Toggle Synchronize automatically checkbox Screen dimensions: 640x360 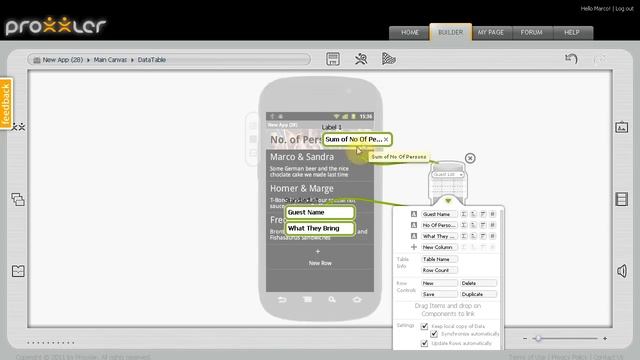(x=434, y=334)
